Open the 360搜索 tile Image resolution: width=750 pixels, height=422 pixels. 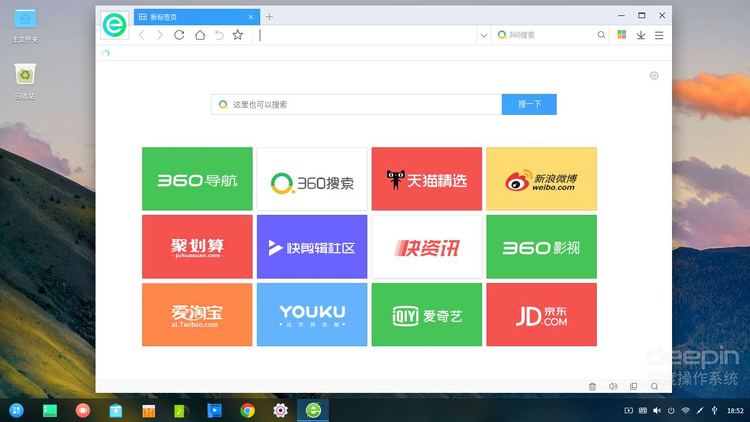coord(312,178)
